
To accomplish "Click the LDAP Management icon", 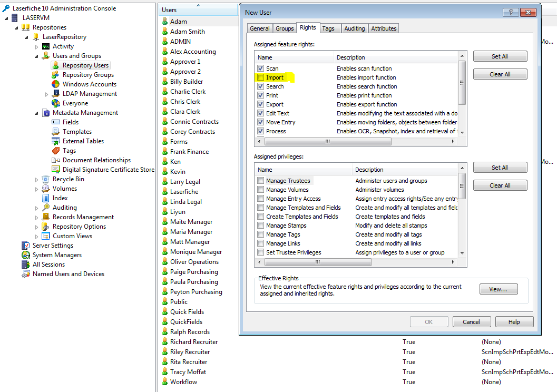I will coord(56,94).
